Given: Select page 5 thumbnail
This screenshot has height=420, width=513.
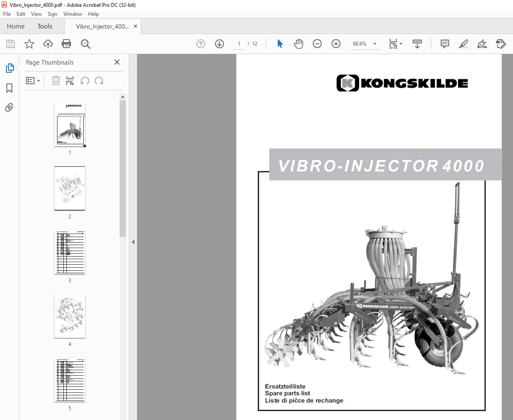Looking at the screenshot, I should point(70,380).
